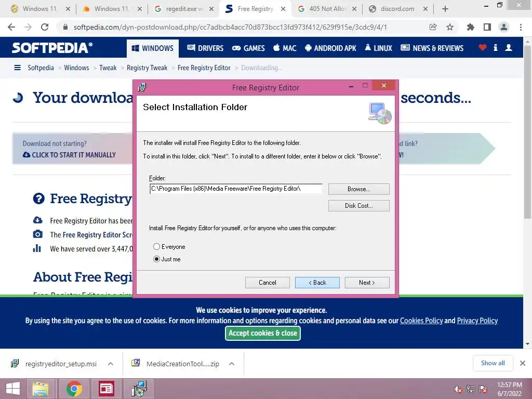Screen dimensions: 532x399
Task: Open Disk Cost dialog
Action: pyautogui.click(x=358, y=206)
